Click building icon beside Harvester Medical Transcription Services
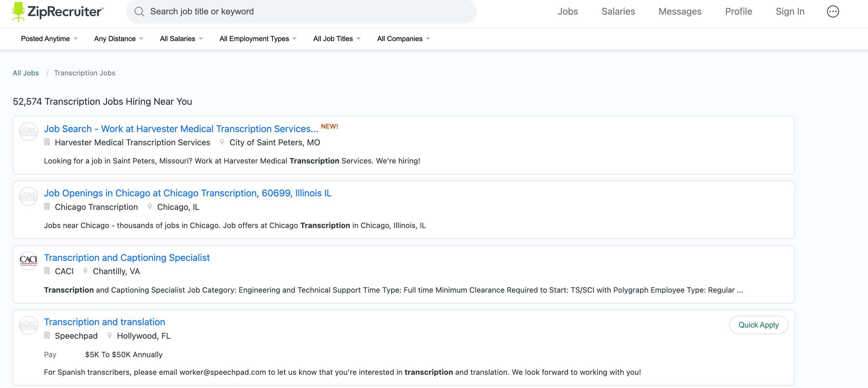The width and height of the screenshot is (868, 388). [x=47, y=142]
